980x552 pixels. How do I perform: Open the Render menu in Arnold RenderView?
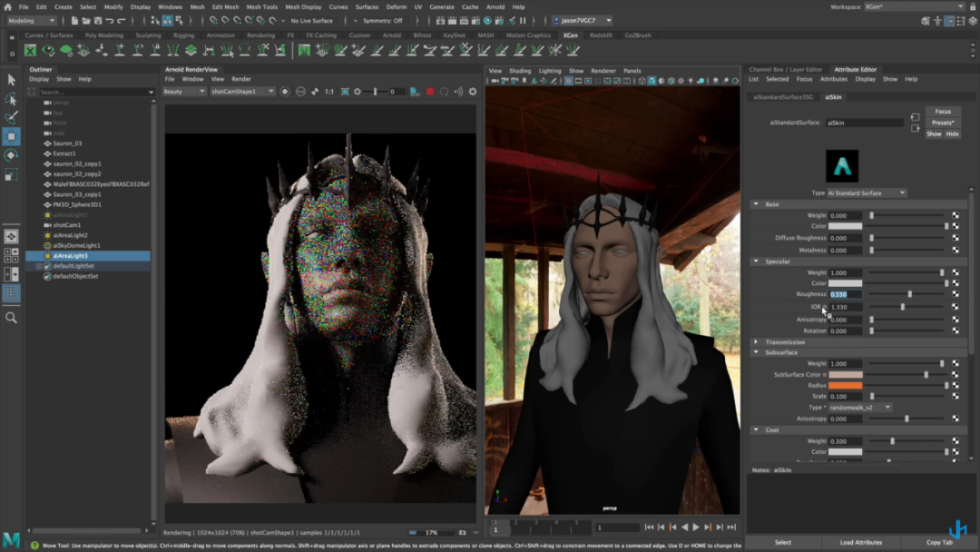(241, 79)
